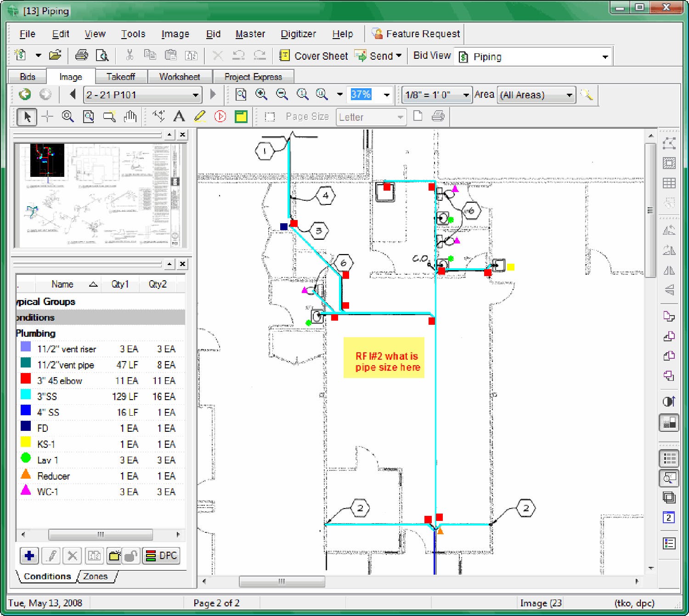Open the Project Express tab

pos(253,77)
